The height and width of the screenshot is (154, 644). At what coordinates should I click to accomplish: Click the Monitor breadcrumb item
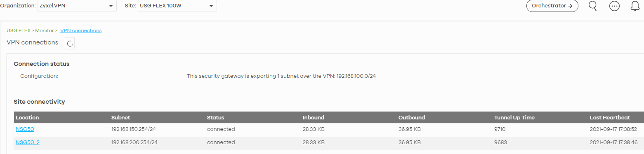pyautogui.click(x=45, y=30)
